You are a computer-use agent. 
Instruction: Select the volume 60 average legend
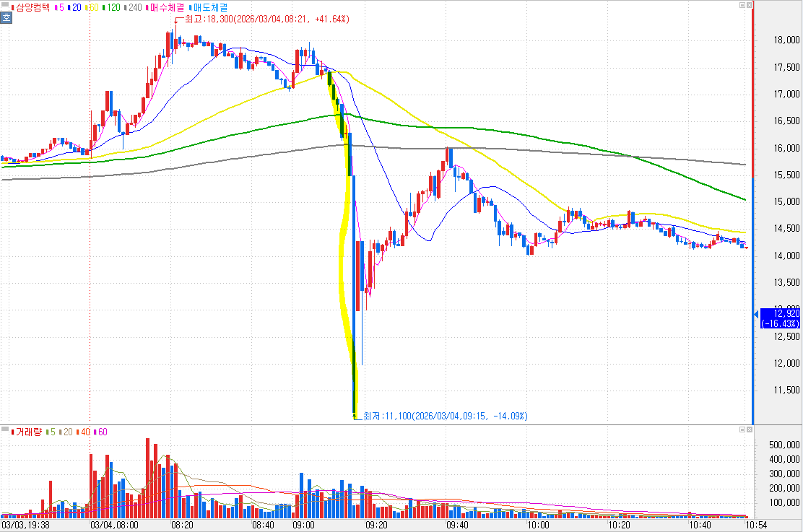[100, 432]
